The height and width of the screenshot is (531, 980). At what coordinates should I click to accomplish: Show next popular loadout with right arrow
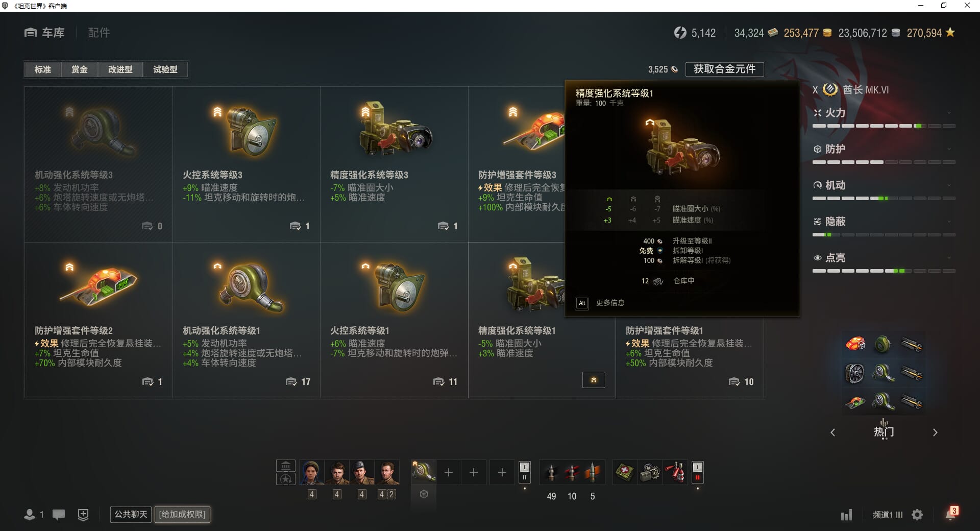[x=935, y=432]
